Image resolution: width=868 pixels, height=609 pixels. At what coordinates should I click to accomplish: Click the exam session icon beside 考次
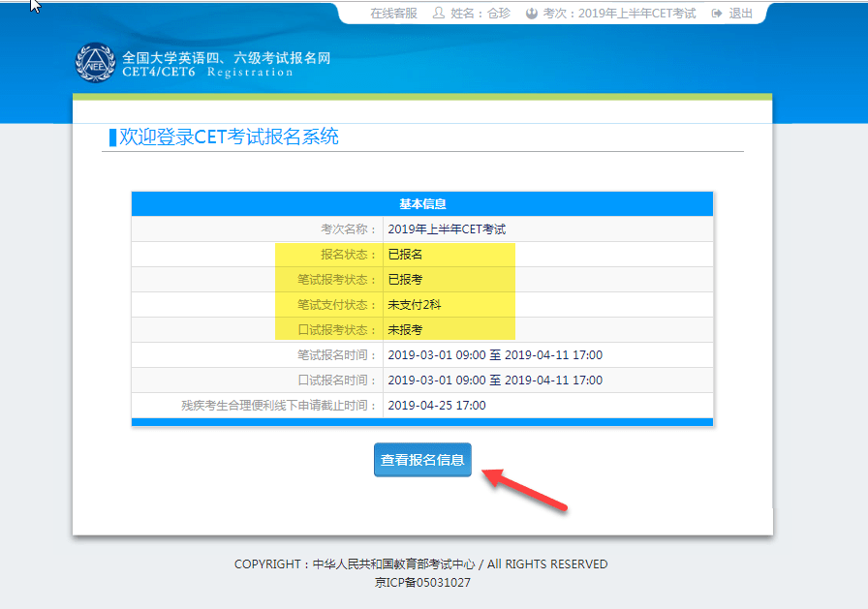532,13
